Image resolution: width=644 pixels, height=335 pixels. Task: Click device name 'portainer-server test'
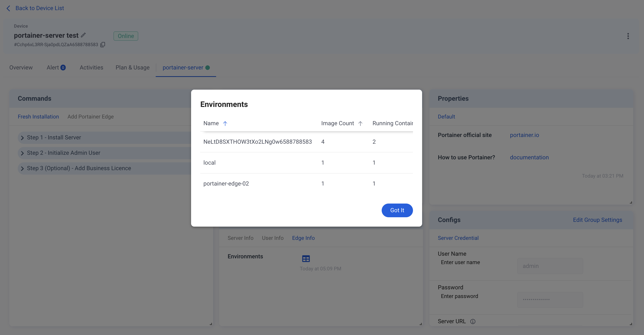pos(46,36)
